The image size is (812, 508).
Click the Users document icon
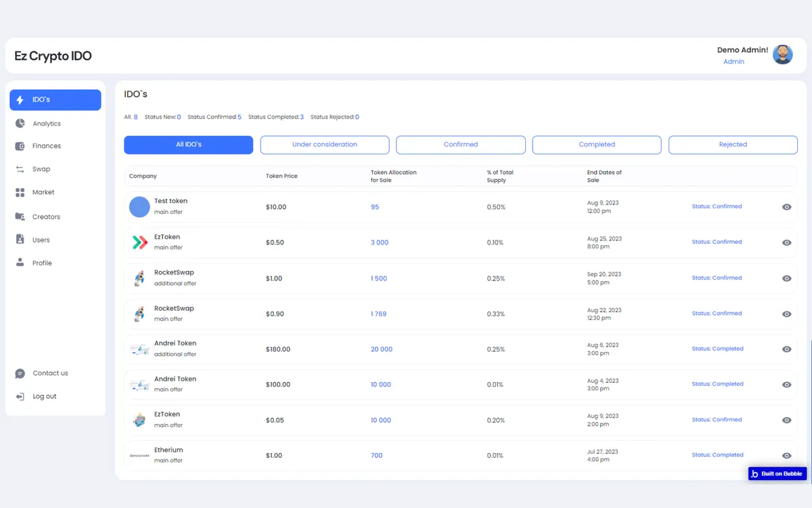click(20, 240)
